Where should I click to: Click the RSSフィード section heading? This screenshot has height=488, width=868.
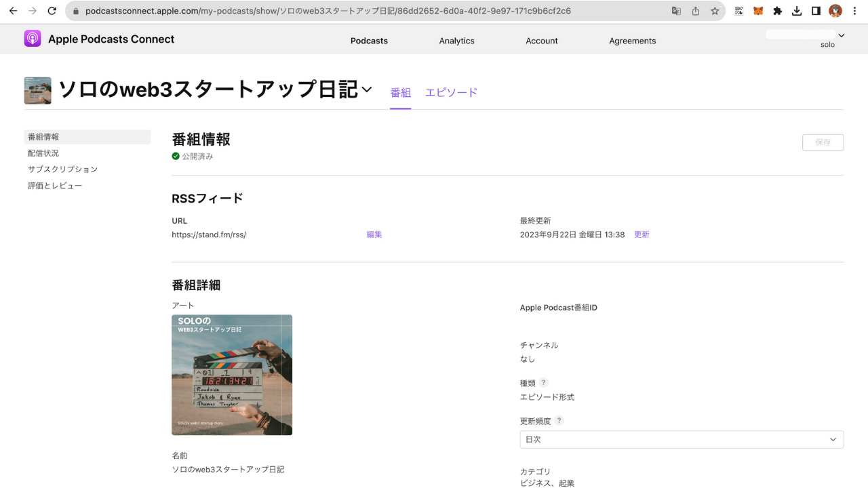coord(208,199)
